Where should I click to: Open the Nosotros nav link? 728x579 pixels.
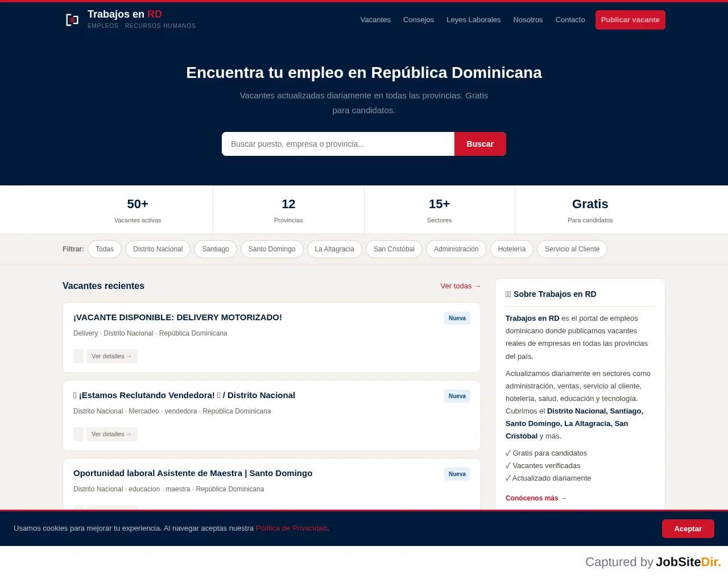click(x=528, y=20)
